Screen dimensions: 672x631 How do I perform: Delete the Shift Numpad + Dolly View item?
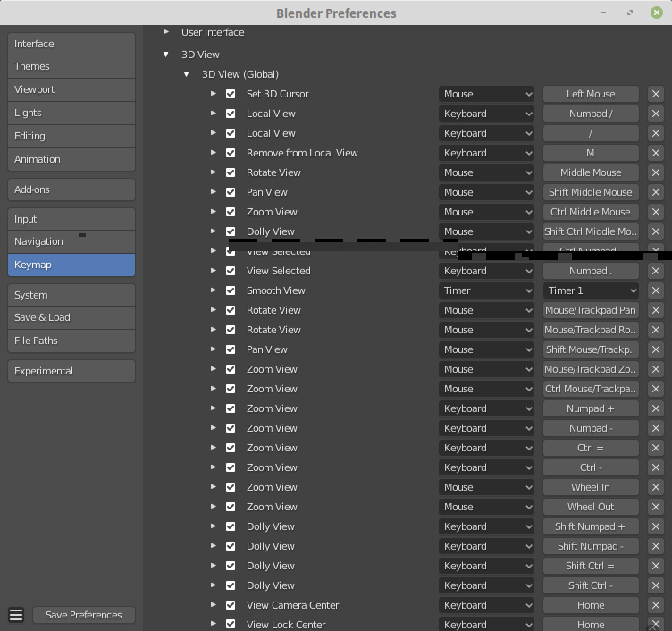pyautogui.click(x=656, y=526)
